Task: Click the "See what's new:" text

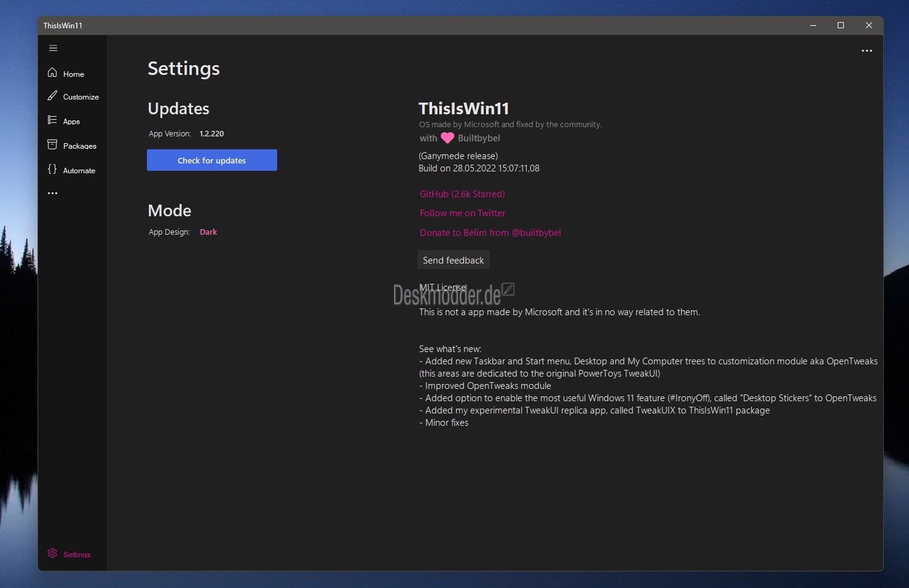Action: [451, 349]
